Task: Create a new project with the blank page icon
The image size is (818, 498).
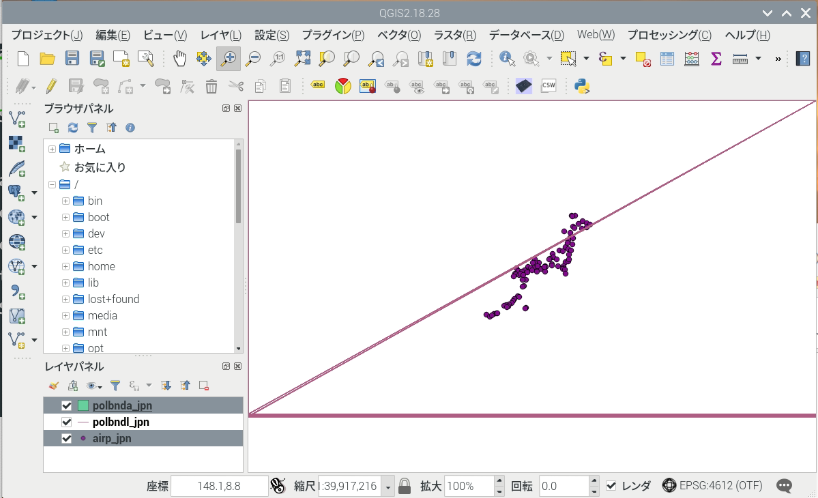Action: (23, 58)
